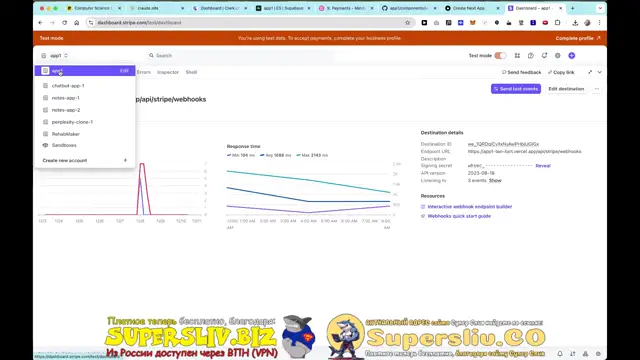Viewport: 640px width, 360px height.
Task: Click the browser home icon
Action: point(76,23)
